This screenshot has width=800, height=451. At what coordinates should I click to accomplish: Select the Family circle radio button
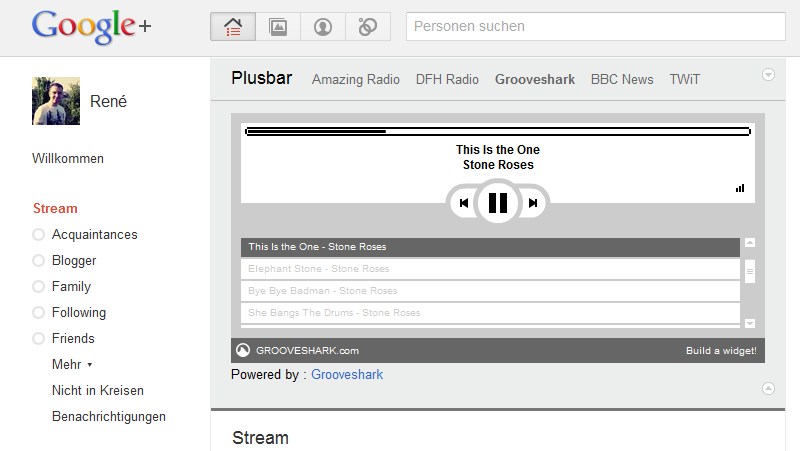(x=38, y=287)
